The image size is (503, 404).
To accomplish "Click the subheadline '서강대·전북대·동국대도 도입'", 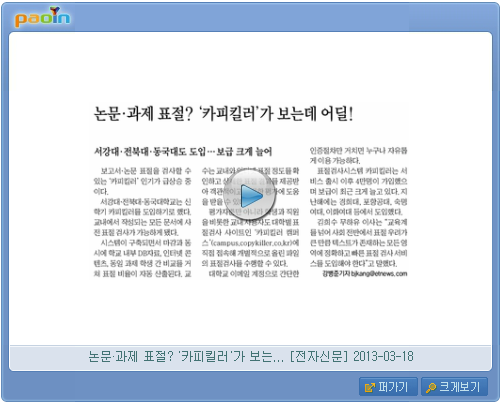I will click(150, 152).
